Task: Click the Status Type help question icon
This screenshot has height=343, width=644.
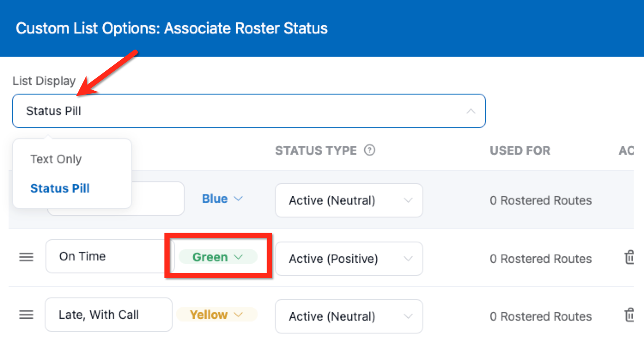Action: coord(369,150)
